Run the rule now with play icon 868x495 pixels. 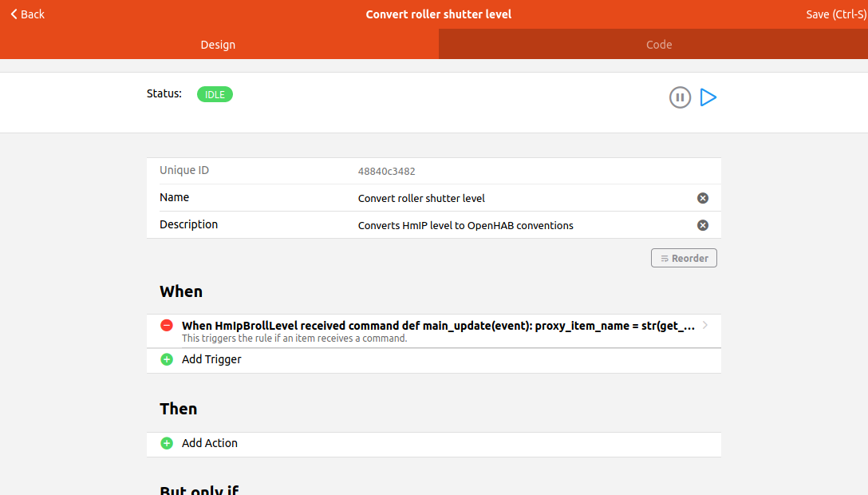point(708,97)
